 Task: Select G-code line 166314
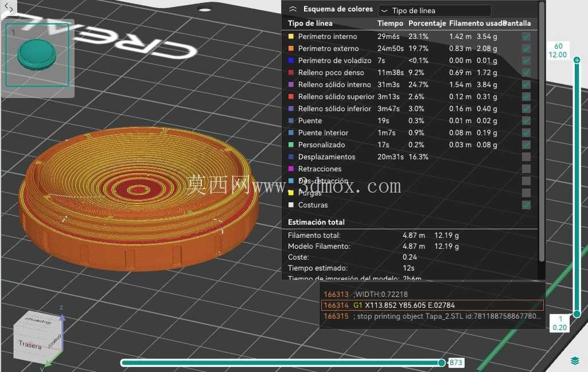point(432,305)
